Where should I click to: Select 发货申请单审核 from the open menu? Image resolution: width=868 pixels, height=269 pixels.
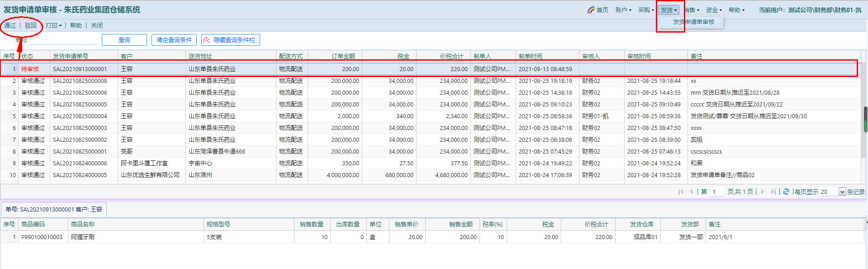point(693,22)
